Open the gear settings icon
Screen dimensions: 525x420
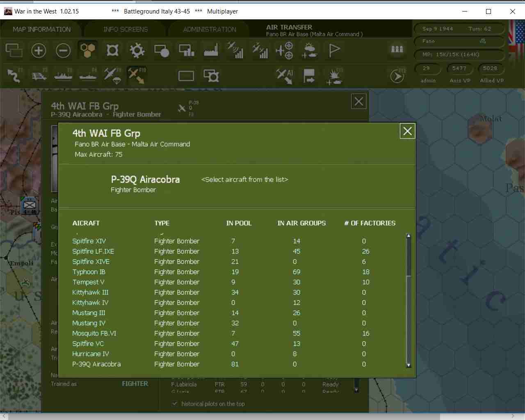click(137, 50)
